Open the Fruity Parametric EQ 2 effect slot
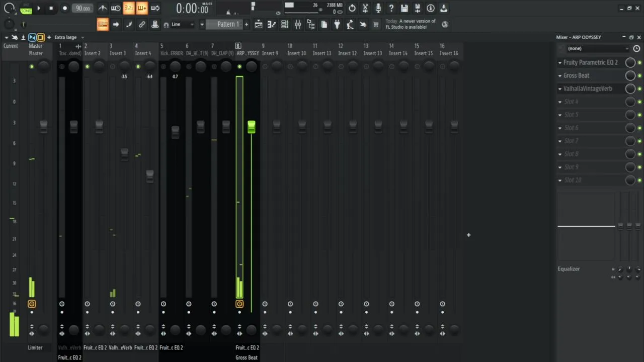644x362 pixels. [x=590, y=62]
